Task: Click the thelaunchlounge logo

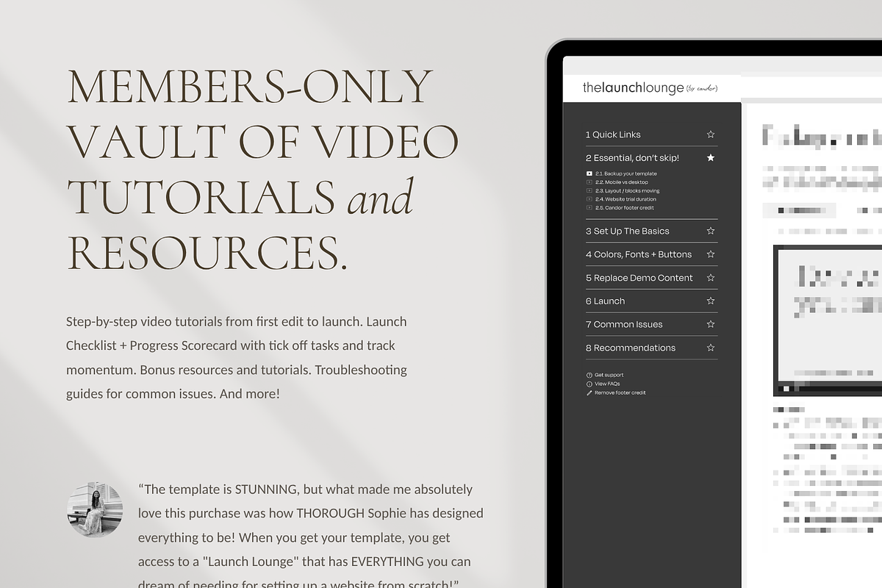Action: point(650,87)
